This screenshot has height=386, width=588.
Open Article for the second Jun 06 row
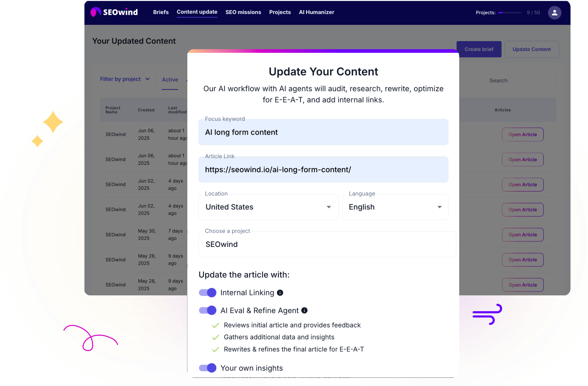click(522, 159)
